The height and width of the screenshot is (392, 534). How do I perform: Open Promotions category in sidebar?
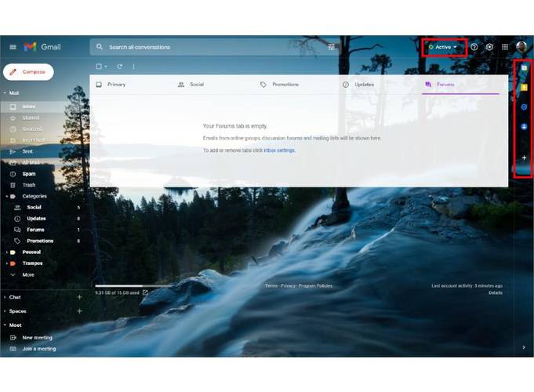41,241
